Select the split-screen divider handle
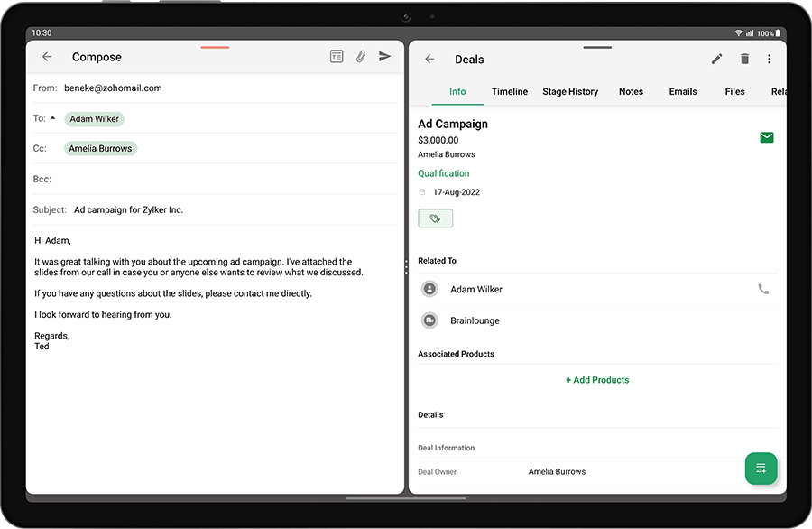 click(x=406, y=267)
